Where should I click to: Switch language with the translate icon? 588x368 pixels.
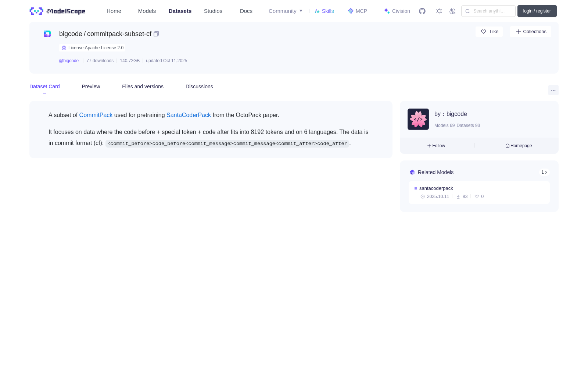[x=452, y=11]
